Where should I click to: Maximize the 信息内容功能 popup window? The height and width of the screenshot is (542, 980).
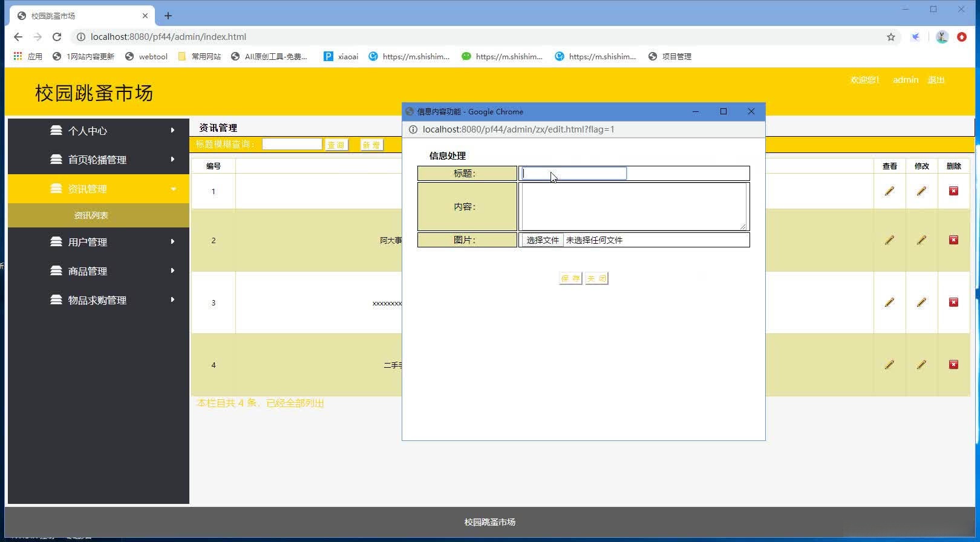point(723,111)
